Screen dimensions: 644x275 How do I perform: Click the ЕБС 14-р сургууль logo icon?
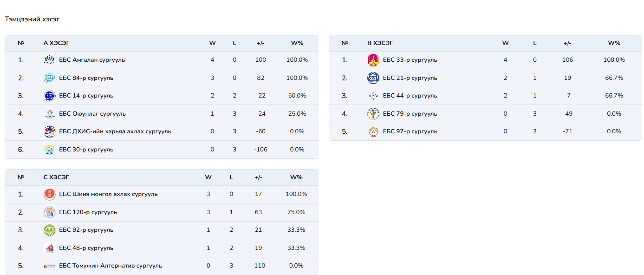click(x=49, y=96)
